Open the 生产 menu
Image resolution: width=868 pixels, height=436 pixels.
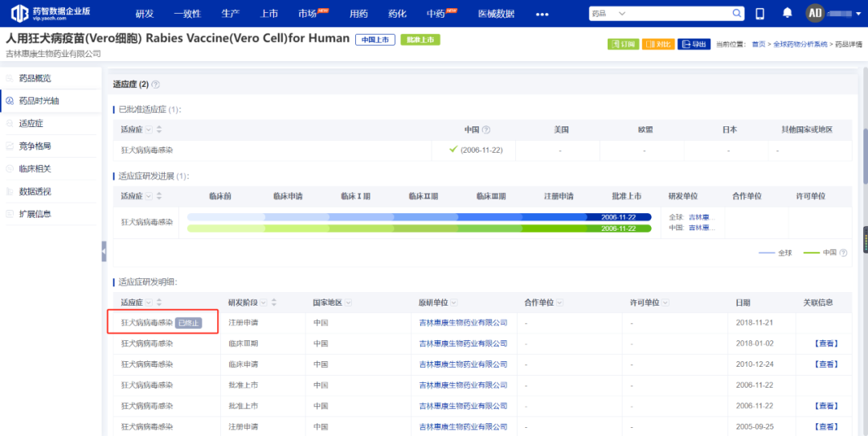[x=231, y=14]
